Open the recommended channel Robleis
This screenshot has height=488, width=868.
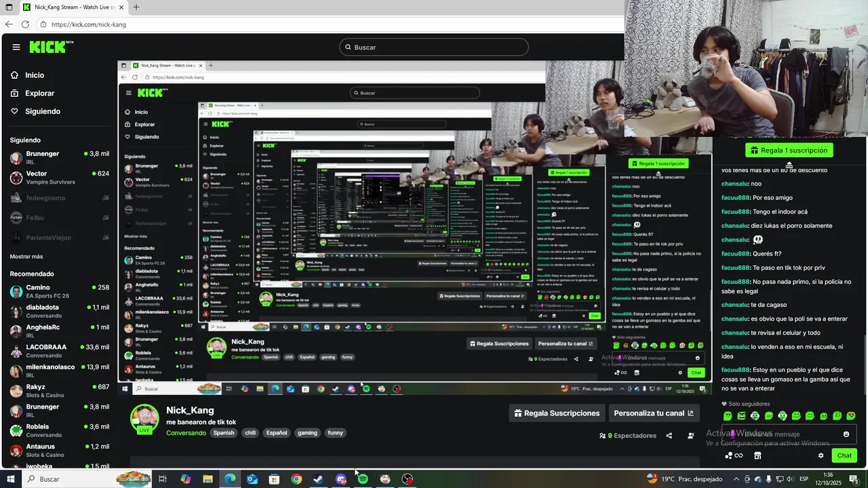point(60,430)
